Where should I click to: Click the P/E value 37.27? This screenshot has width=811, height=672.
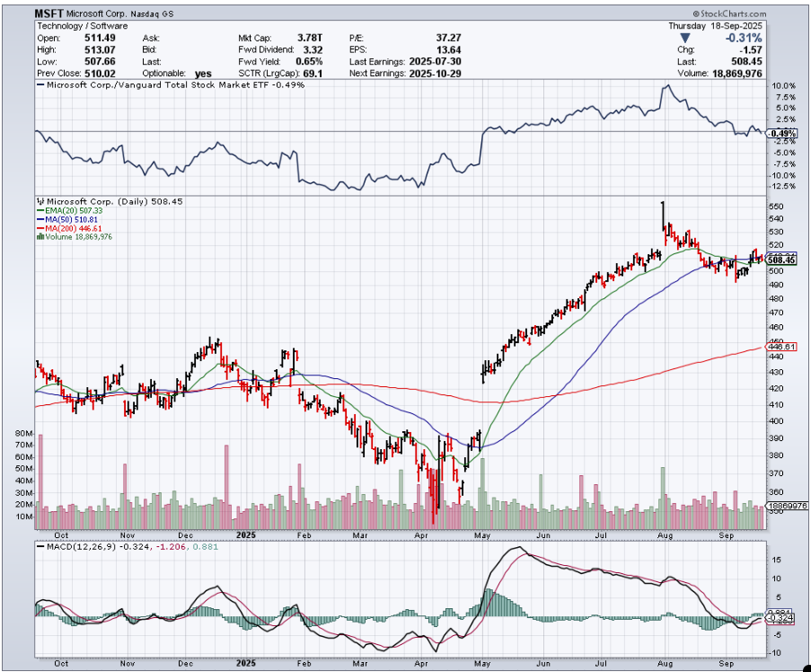pyautogui.click(x=448, y=39)
